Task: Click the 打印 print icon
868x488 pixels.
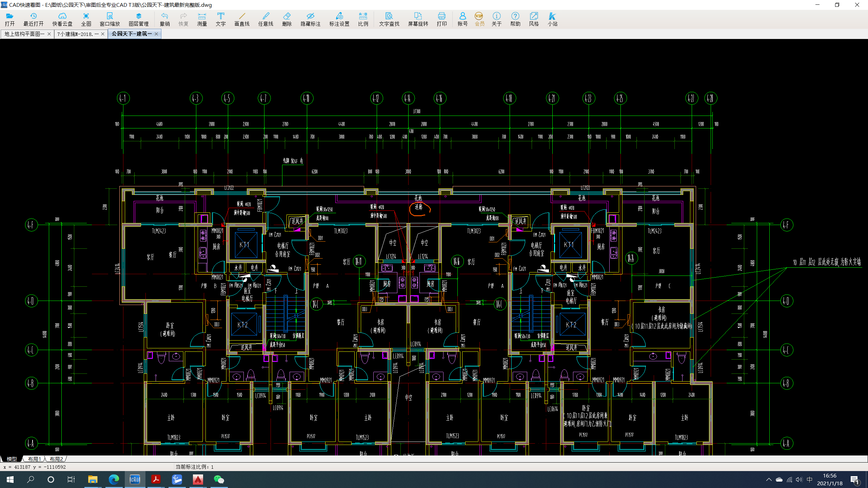Action: 442,19
